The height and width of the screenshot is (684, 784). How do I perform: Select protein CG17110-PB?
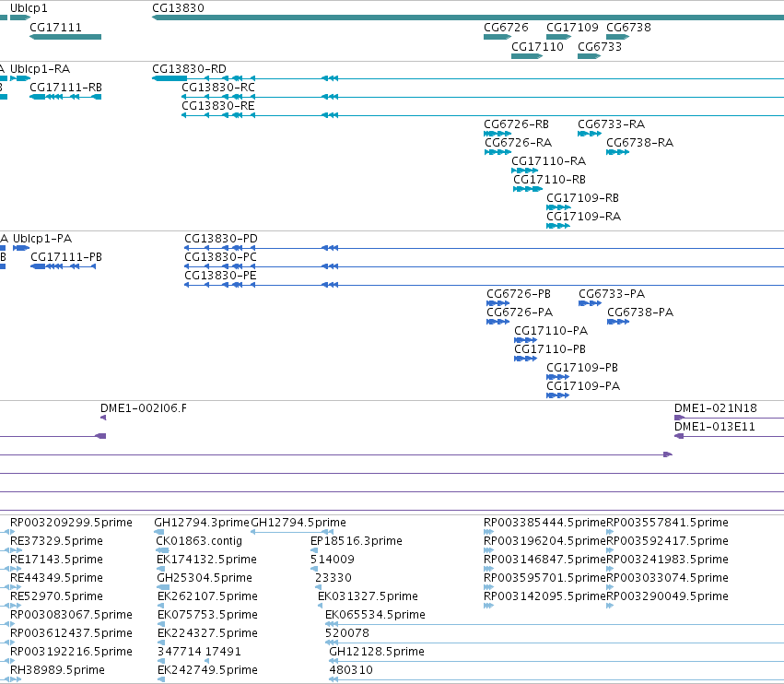pos(550,348)
